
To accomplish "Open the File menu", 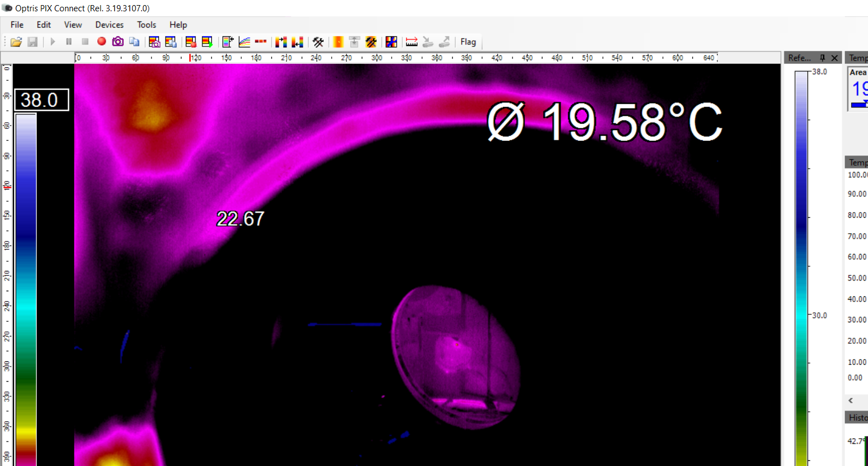I will pos(17,25).
